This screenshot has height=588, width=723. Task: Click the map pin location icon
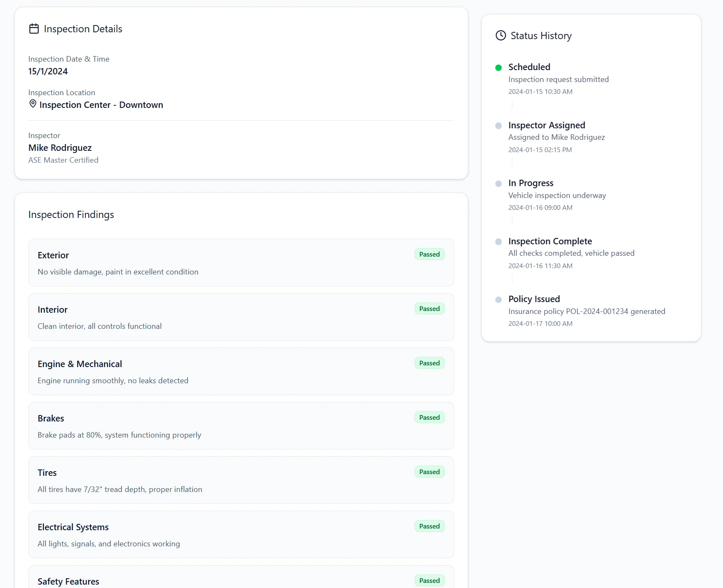[33, 104]
